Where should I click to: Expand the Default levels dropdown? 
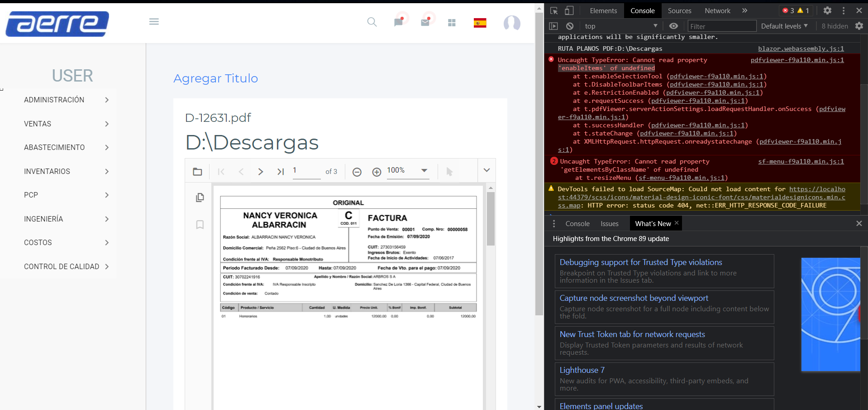tap(784, 26)
